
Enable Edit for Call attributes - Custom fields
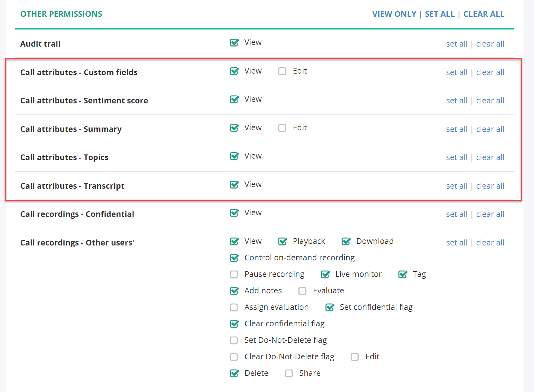(x=282, y=71)
